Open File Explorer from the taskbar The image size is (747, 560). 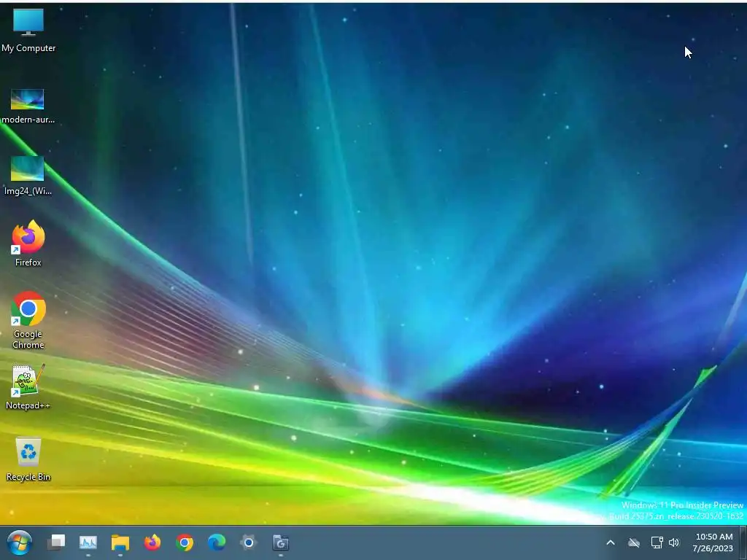120,542
